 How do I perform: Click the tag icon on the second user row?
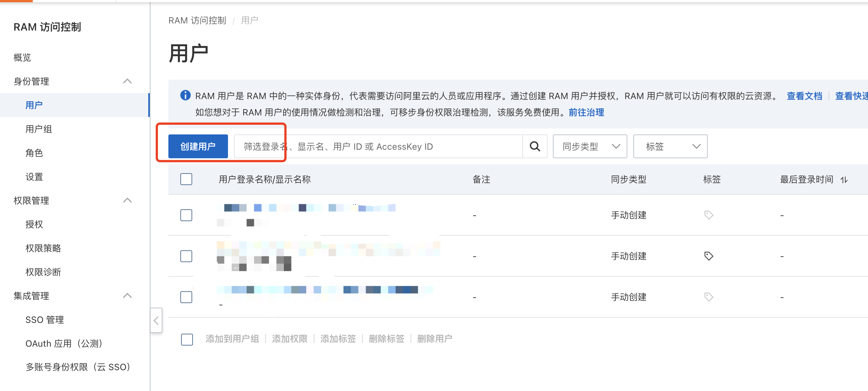[x=708, y=256]
